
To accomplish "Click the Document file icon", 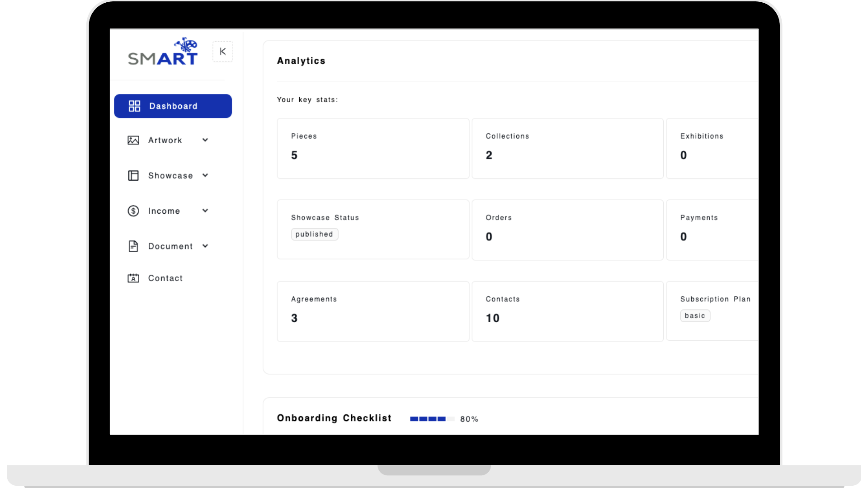I will pos(133,246).
